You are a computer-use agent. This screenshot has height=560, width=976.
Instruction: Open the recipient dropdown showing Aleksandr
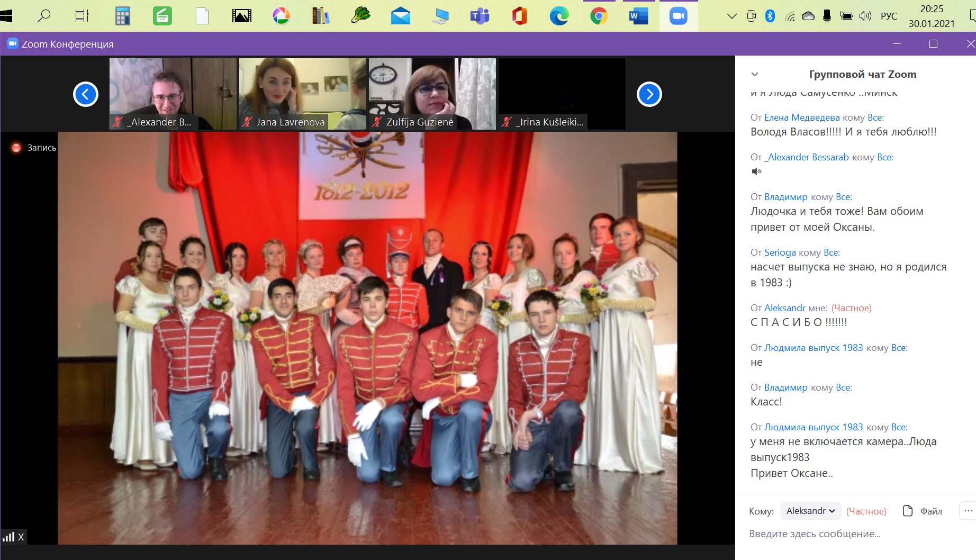pyautogui.click(x=810, y=511)
